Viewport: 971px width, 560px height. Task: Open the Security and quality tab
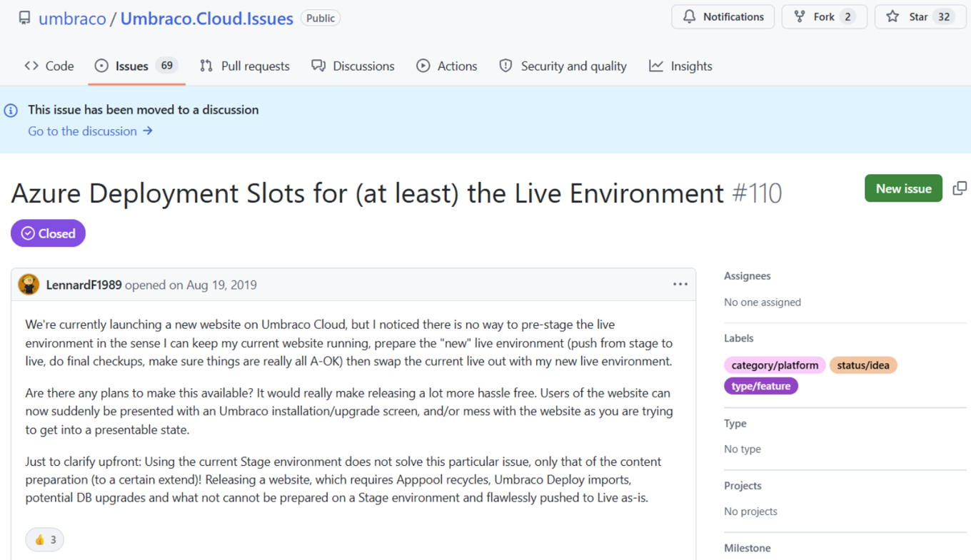click(x=563, y=66)
